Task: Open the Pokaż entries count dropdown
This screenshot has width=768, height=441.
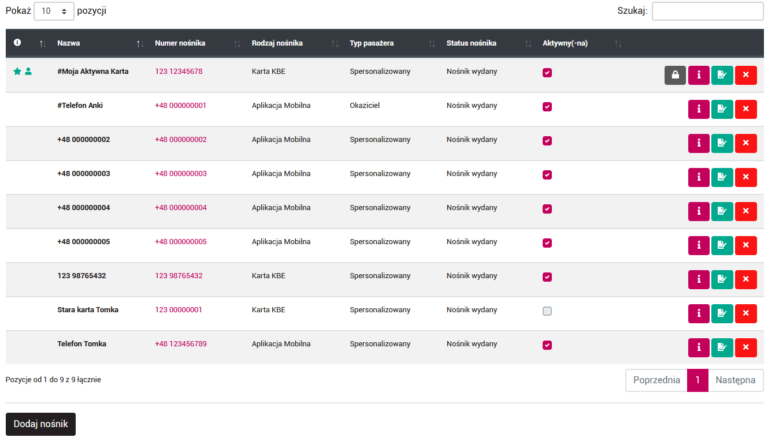Action: click(x=54, y=11)
